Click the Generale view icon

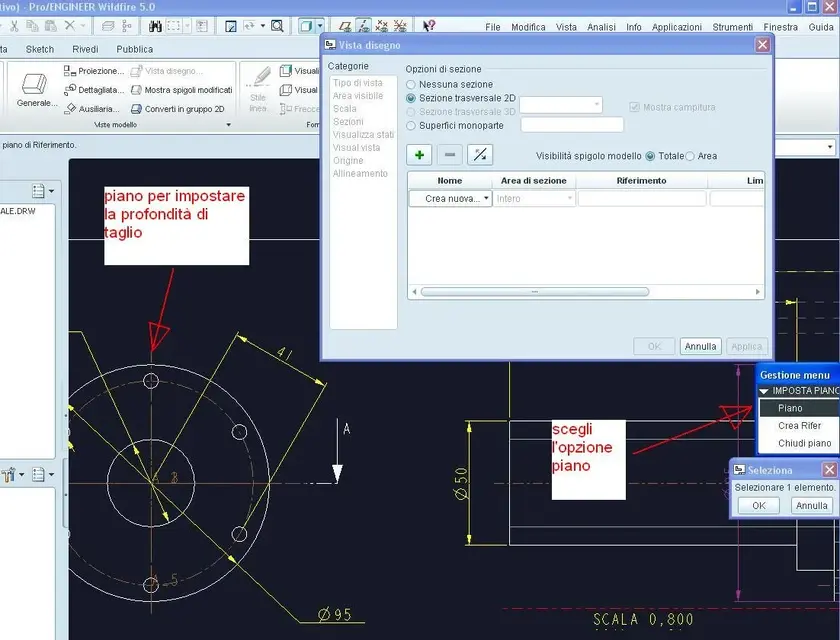pos(37,84)
